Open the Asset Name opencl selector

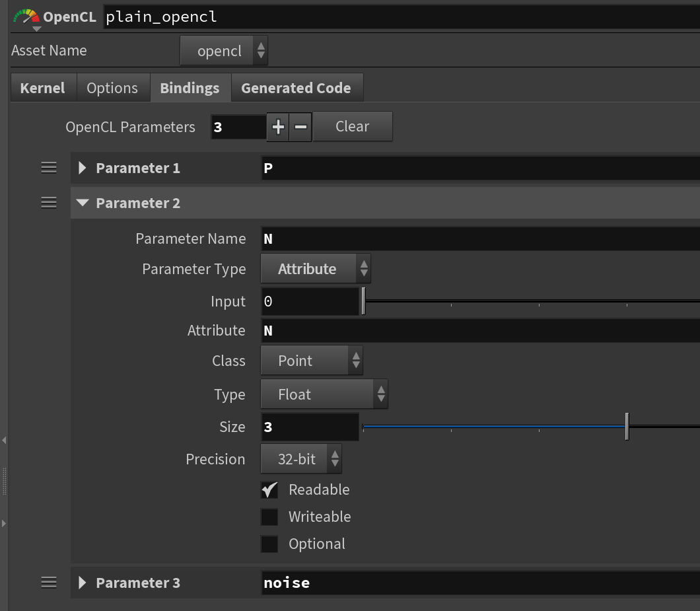tap(225, 51)
